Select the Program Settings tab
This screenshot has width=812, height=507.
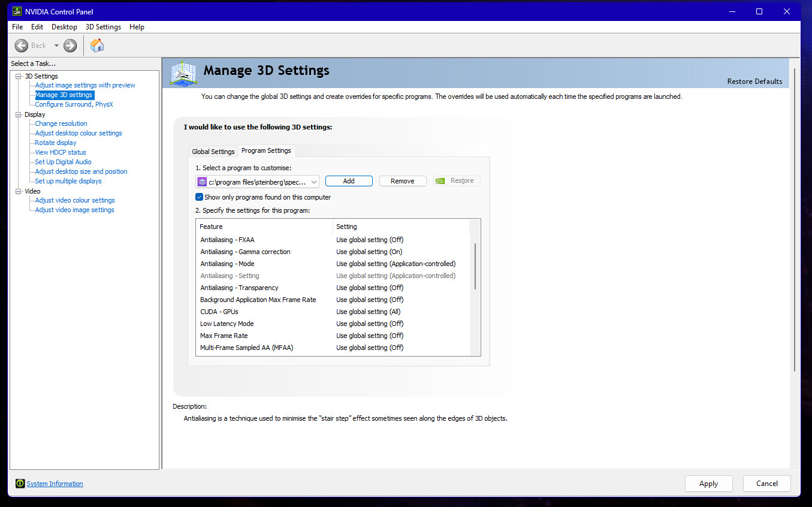(x=266, y=150)
